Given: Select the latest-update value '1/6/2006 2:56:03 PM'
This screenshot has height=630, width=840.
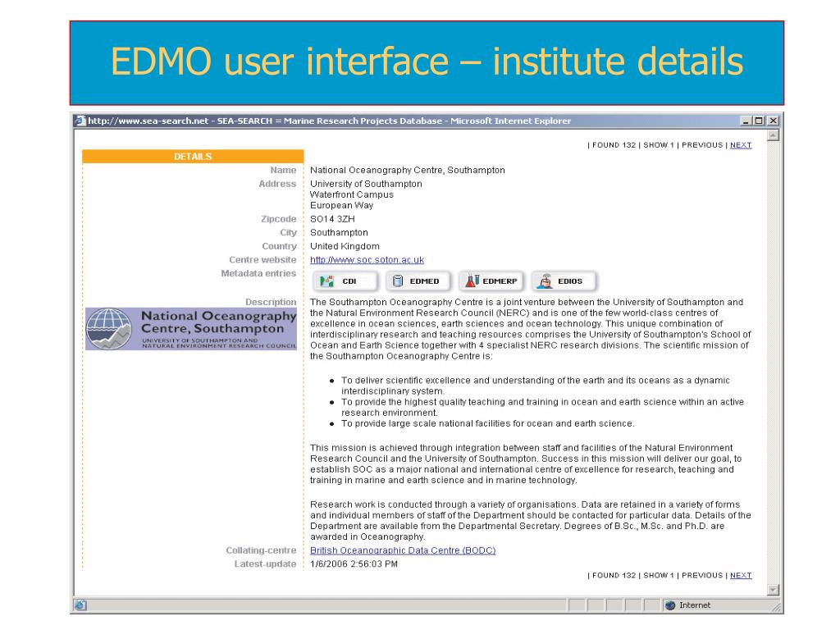Looking at the screenshot, I should point(354,564).
